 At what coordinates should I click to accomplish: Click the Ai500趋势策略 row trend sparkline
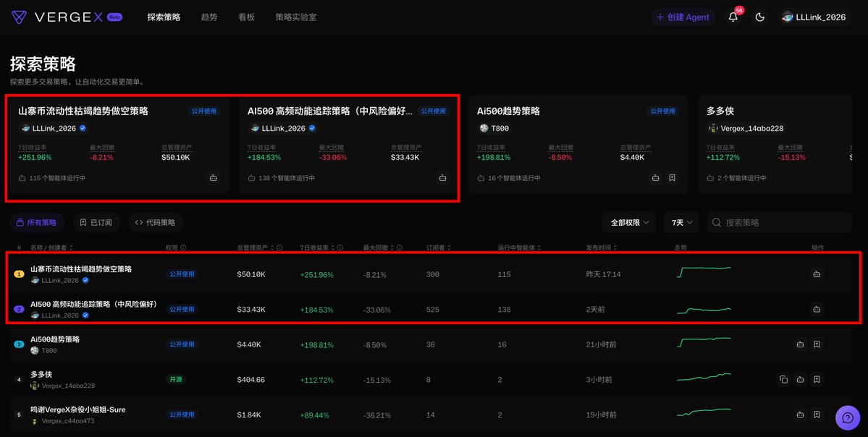[704, 342]
